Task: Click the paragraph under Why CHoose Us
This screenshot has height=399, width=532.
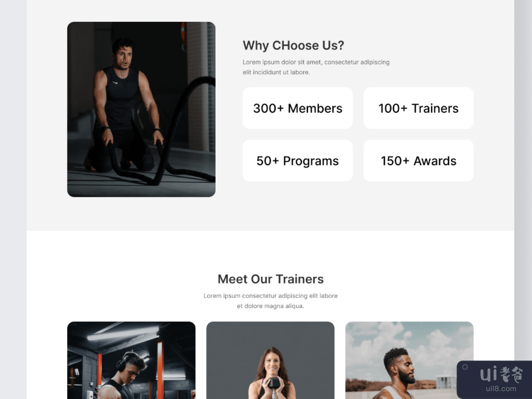Action: (316, 67)
